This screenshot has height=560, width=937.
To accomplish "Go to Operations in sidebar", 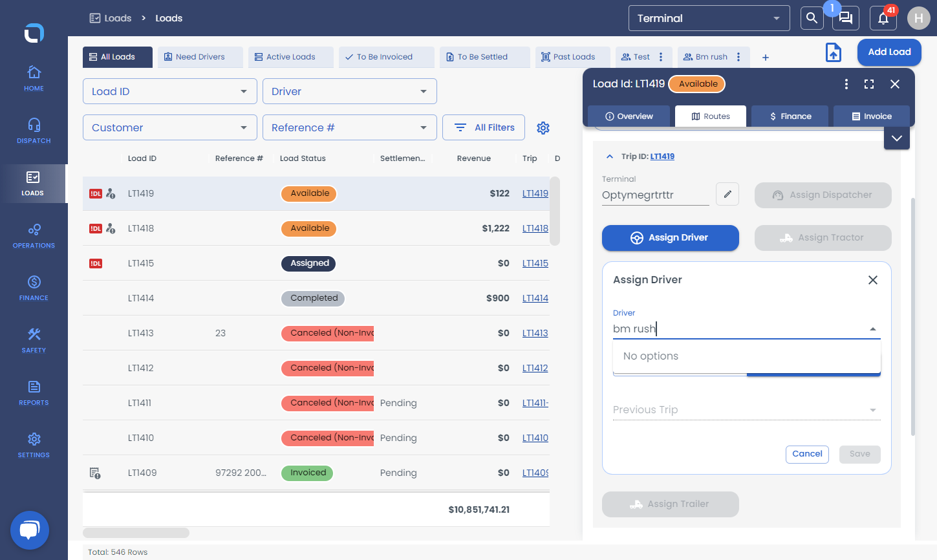I will pos(34,235).
